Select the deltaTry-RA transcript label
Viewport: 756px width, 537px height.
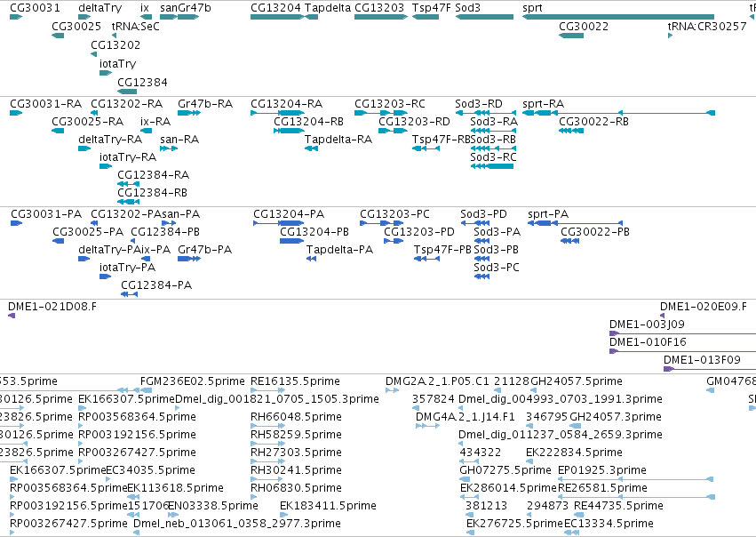pyautogui.click(x=110, y=140)
